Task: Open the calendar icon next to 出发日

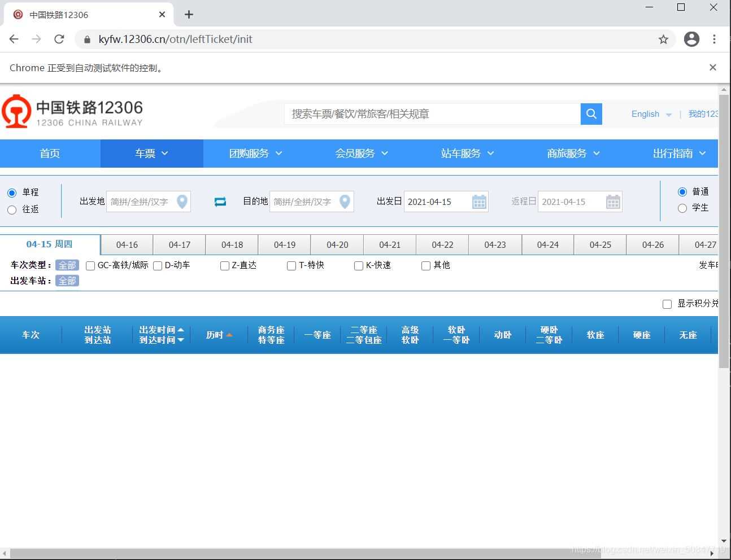Action: [479, 201]
